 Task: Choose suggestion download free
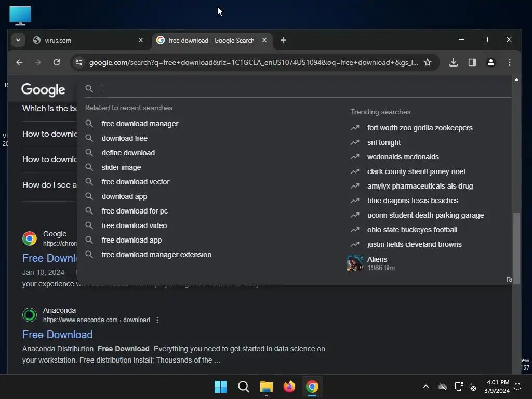click(125, 138)
